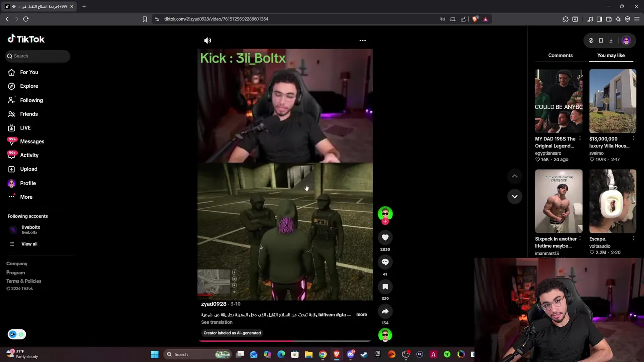Go to next video with down arrow
This screenshot has height=362, width=644.
pos(514,196)
